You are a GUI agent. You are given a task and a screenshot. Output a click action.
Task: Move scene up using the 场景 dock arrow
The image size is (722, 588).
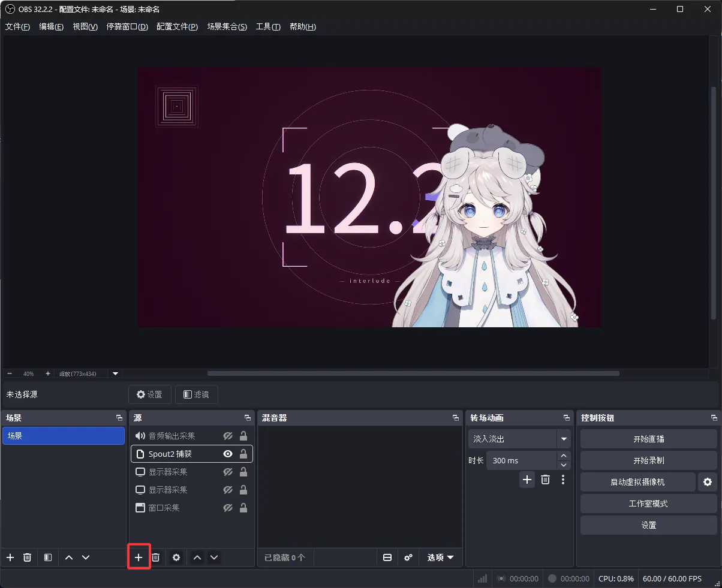click(69, 557)
